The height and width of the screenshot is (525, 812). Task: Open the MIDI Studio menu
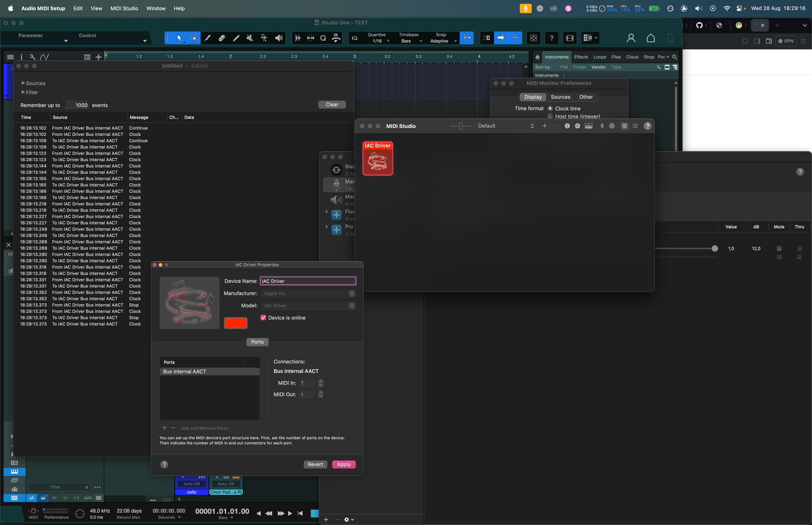(x=124, y=8)
